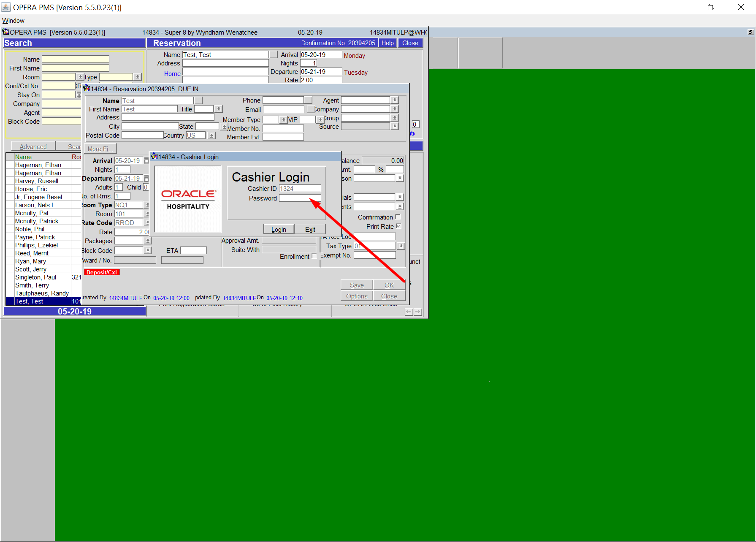Screen dimensions: 756x542
Task: Click the Java icon in the title bar
Action: [x=6, y=7]
